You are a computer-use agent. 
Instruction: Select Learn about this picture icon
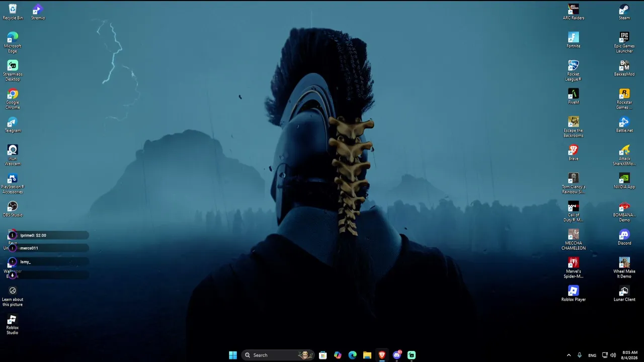tap(13, 296)
